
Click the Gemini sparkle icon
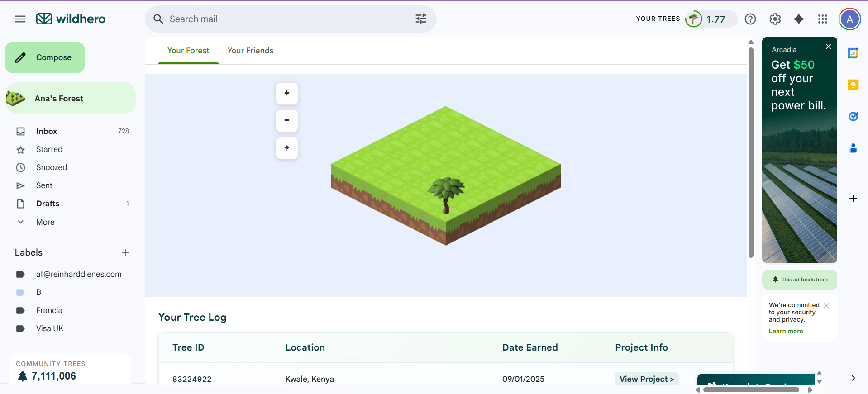click(x=799, y=19)
